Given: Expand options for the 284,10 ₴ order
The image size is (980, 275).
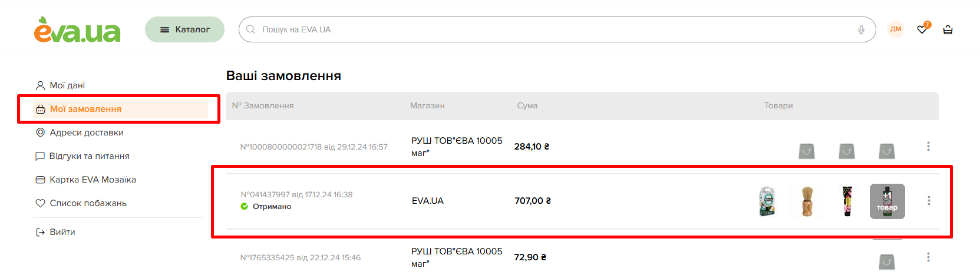Looking at the screenshot, I should (x=928, y=146).
